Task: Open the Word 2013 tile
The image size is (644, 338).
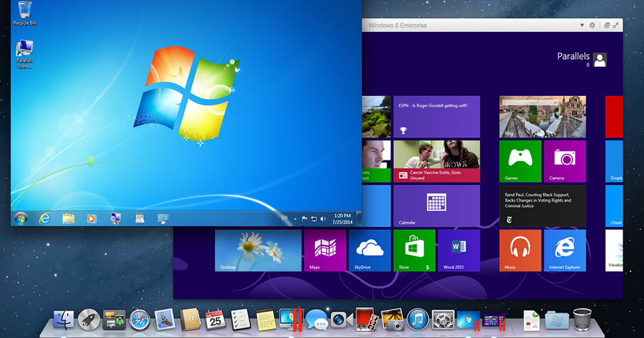Action: pos(459,250)
